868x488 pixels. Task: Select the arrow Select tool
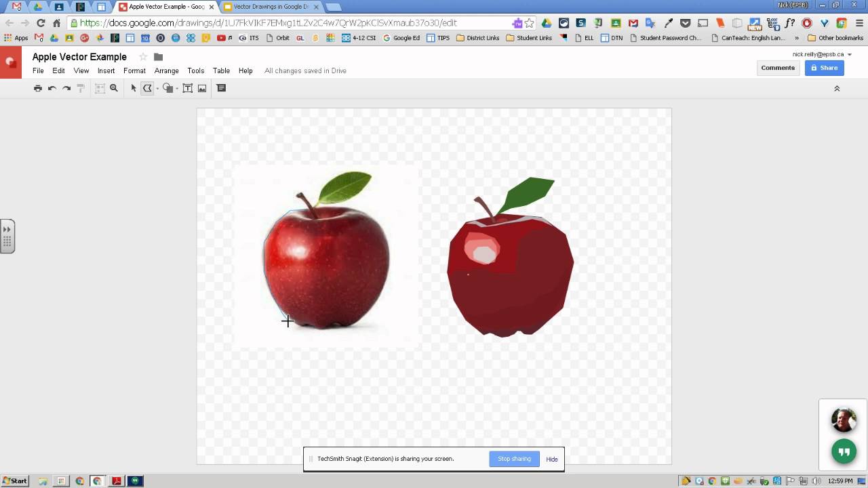click(x=134, y=88)
